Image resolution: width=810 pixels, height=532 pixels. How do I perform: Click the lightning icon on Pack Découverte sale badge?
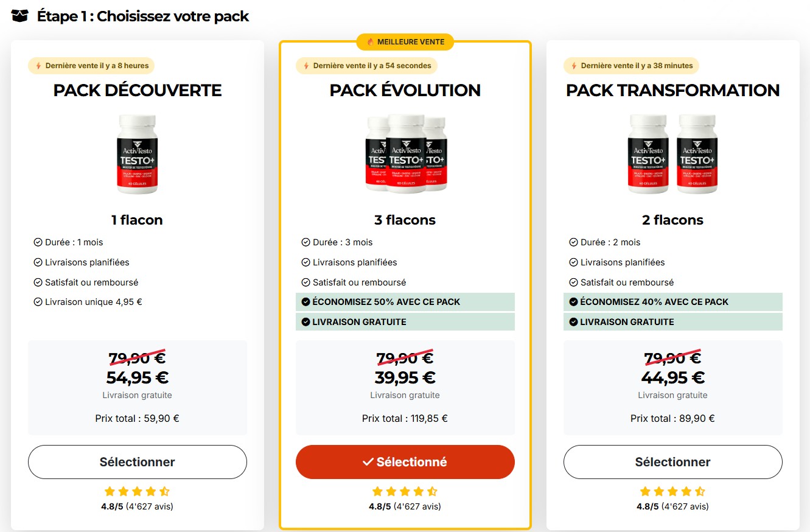click(x=37, y=66)
